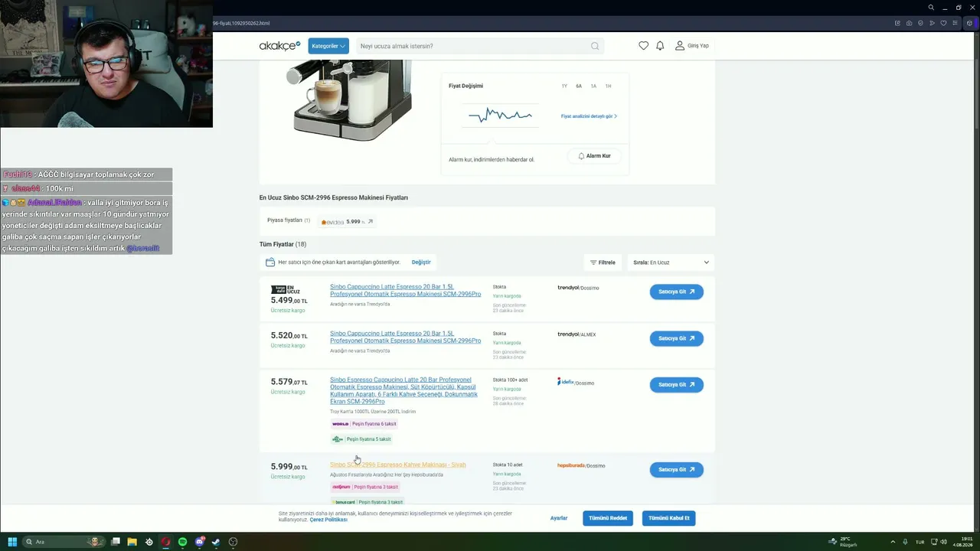Open Task View from the taskbar
The width and height of the screenshot is (980, 551).
pos(116,542)
